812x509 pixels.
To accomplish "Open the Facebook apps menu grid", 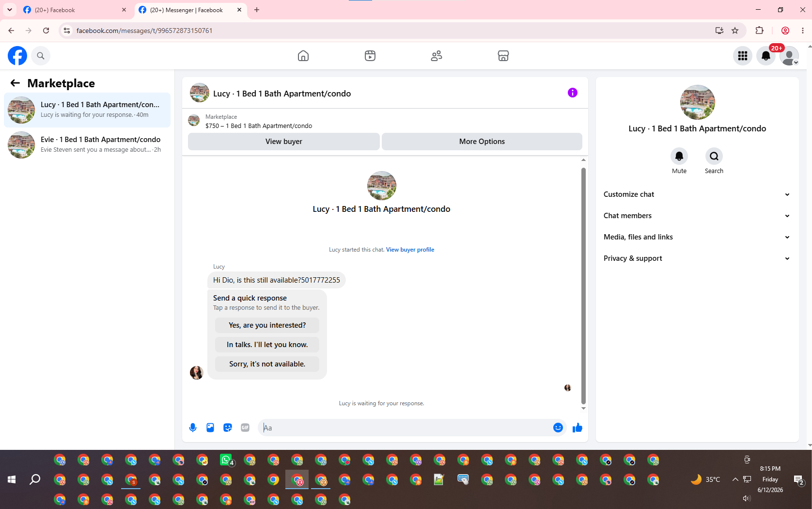I will point(743,56).
